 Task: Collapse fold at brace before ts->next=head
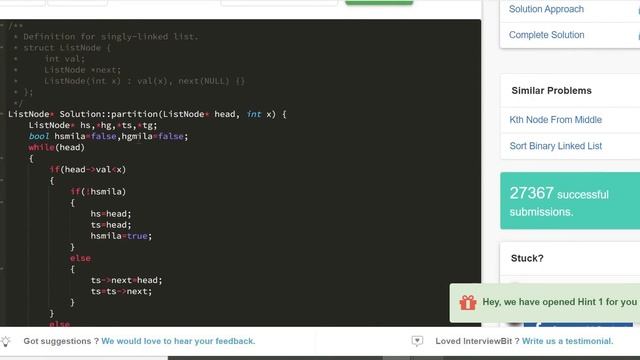coord(2,269)
